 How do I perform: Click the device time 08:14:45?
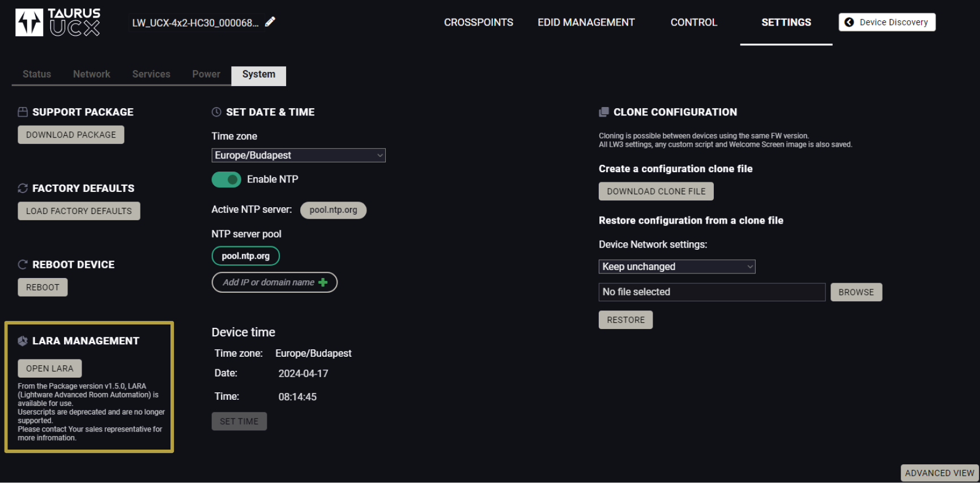297,397
